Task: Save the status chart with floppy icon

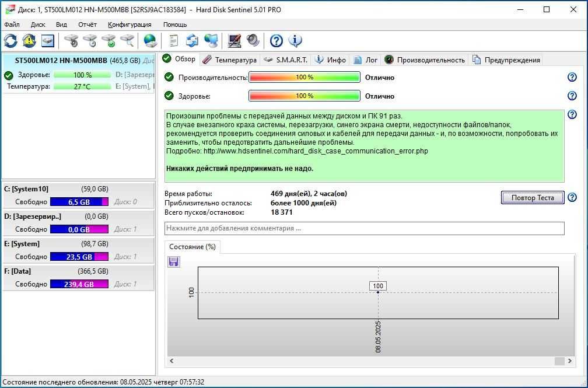Action: (x=173, y=261)
